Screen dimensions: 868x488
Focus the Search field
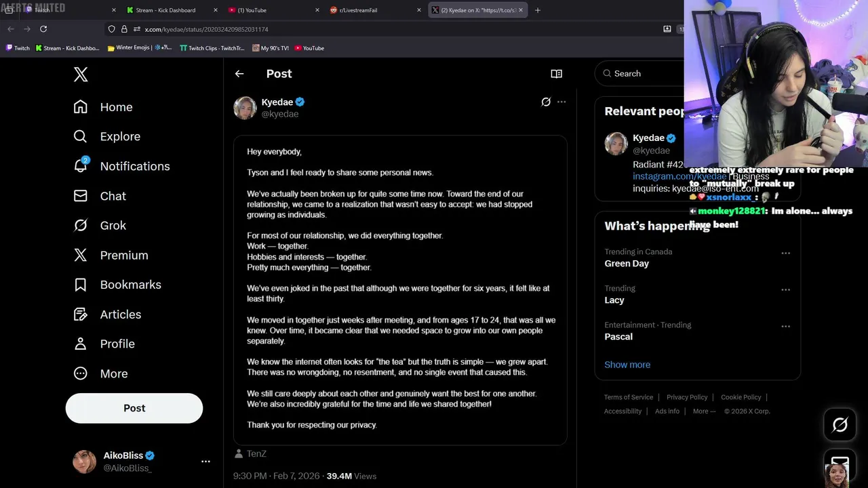coord(641,73)
